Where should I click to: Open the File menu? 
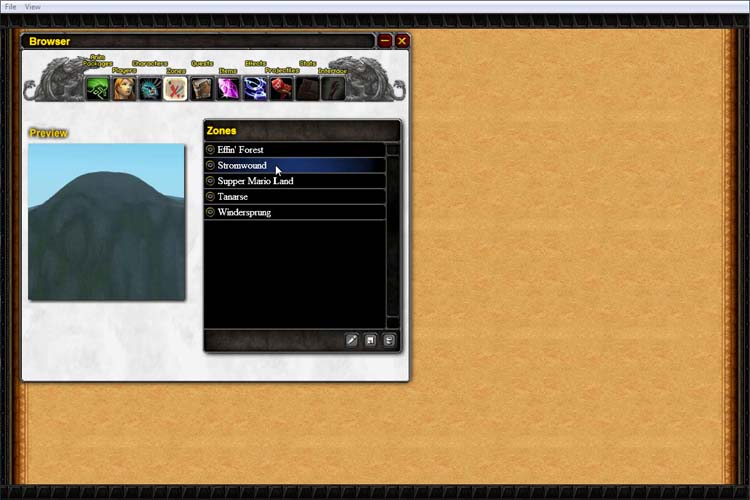pos(10,6)
